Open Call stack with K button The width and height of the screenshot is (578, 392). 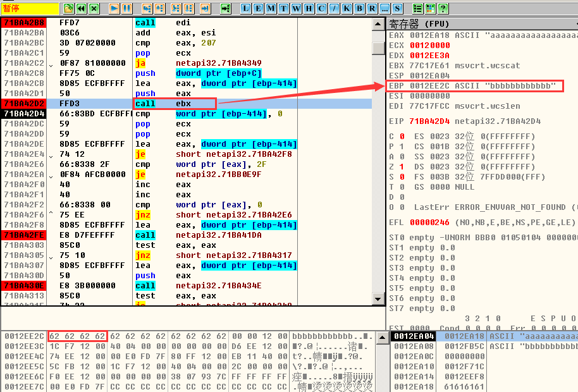point(347,9)
